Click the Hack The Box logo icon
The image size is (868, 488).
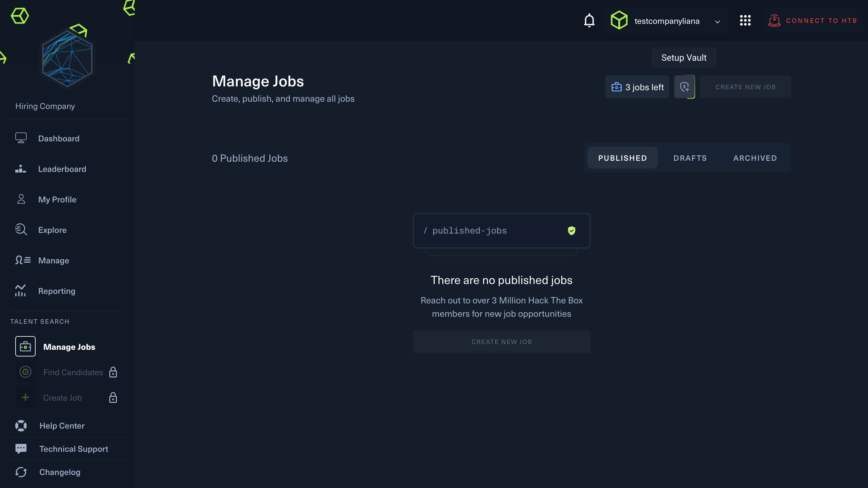click(20, 16)
